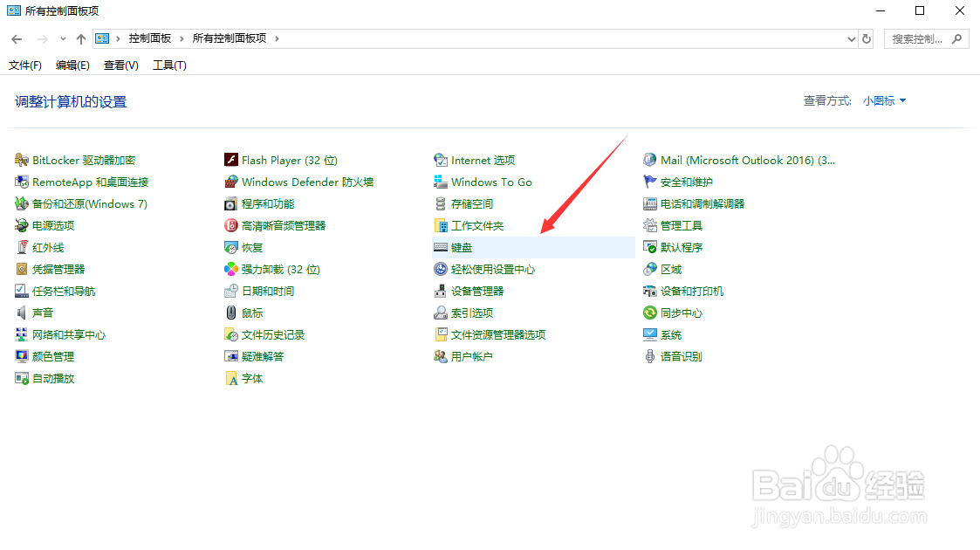Image resolution: width=980 pixels, height=550 pixels.
Task: Open the 电源选项 power icon
Action: (22, 225)
